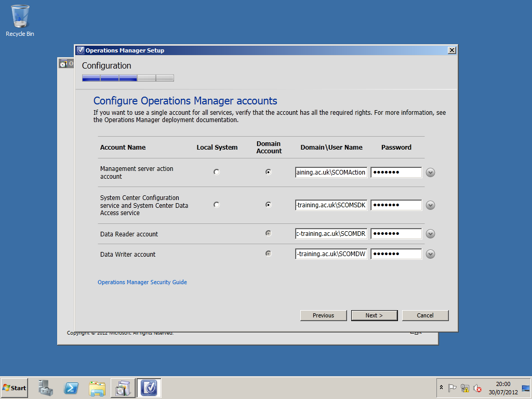Expand details arrow for Data Access service row
This screenshot has width=532, height=399.
431,205
